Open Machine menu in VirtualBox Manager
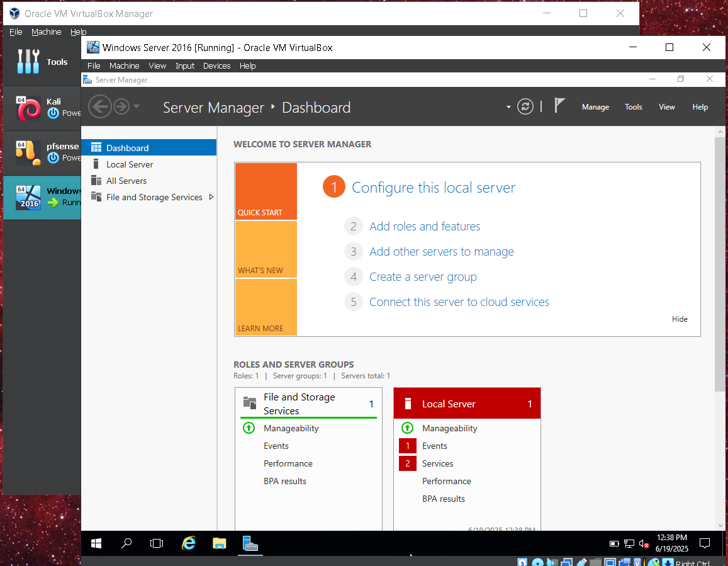This screenshot has width=728, height=566. coord(47,31)
